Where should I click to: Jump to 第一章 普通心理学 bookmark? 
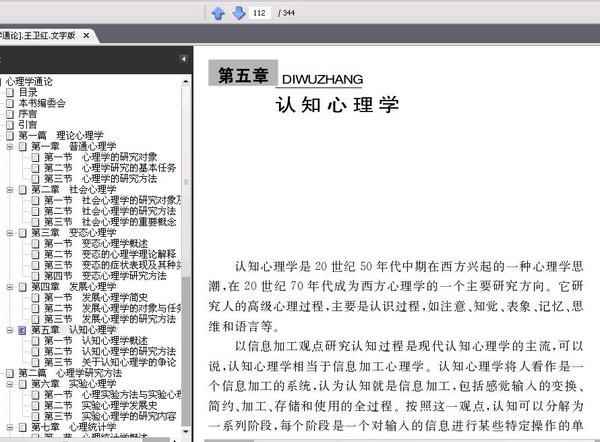[73, 146]
